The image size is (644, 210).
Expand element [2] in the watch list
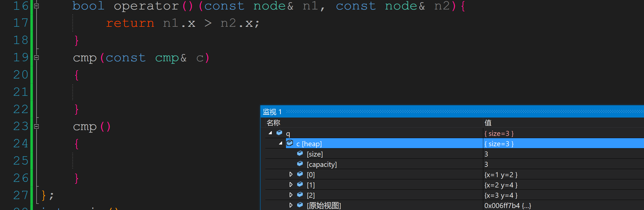click(291, 195)
